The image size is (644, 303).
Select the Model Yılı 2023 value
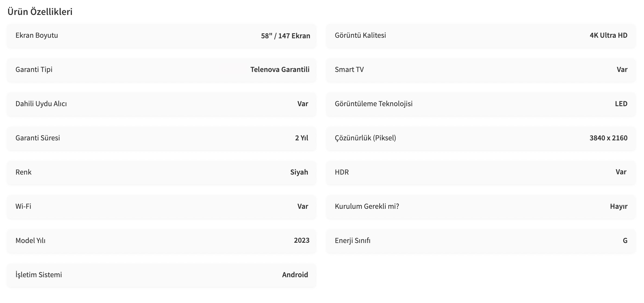302,240
